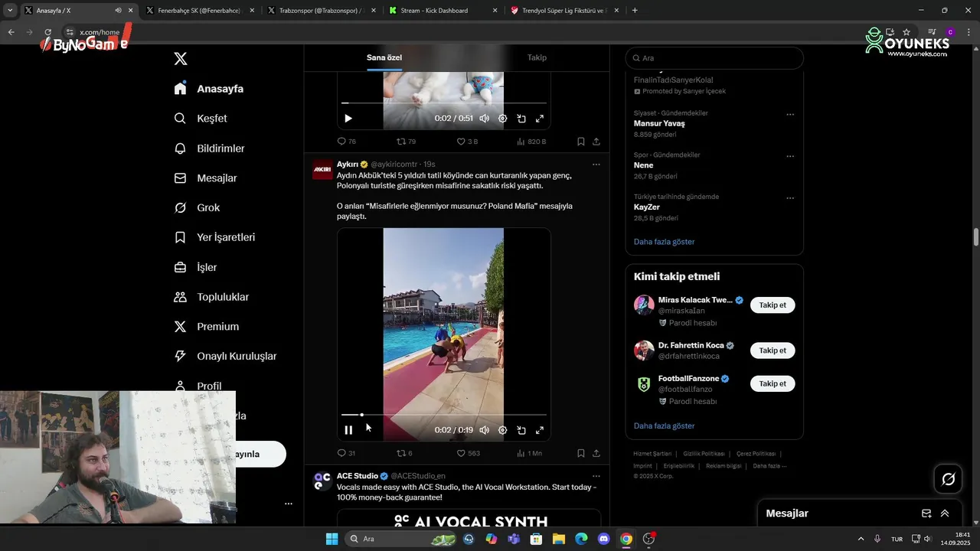This screenshot has width=980, height=551.
Task: Click the Ara search box on X
Action: coord(714,58)
